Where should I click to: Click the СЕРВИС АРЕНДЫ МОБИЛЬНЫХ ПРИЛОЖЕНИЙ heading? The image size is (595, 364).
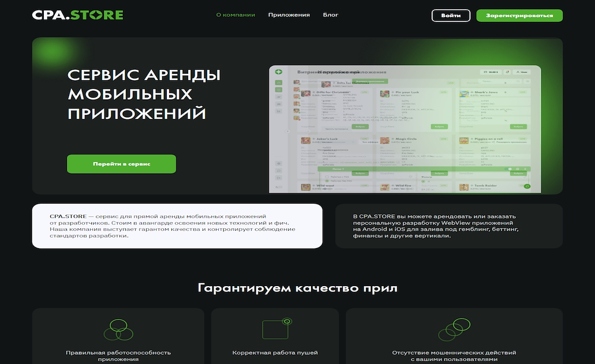pyautogui.click(x=144, y=95)
